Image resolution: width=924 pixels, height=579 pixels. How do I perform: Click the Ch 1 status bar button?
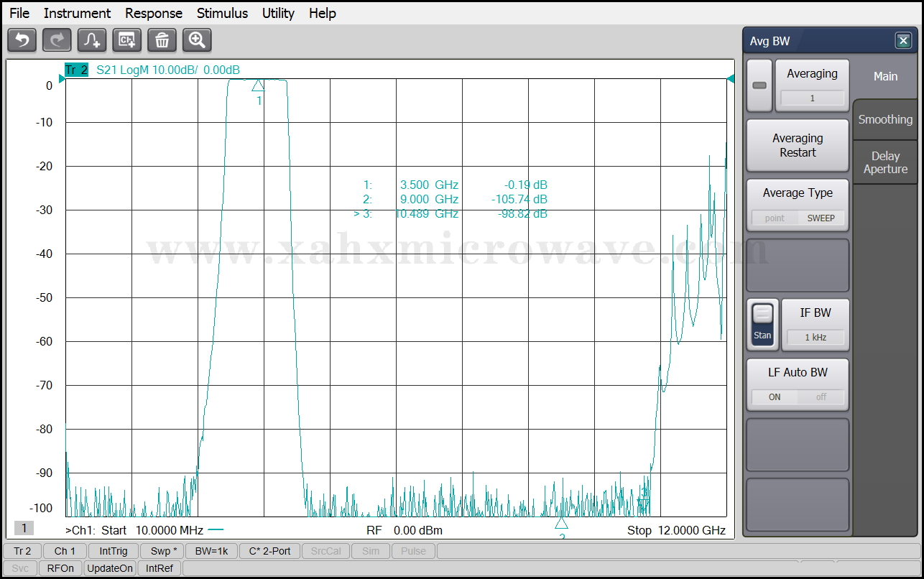coord(65,551)
